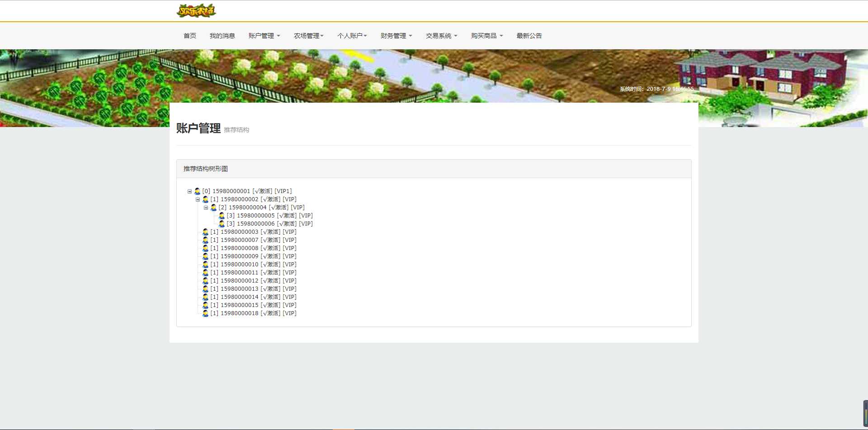Open the 交易系统 dropdown menu
The height and width of the screenshot is (430, 868).
[x=441, y=36]
